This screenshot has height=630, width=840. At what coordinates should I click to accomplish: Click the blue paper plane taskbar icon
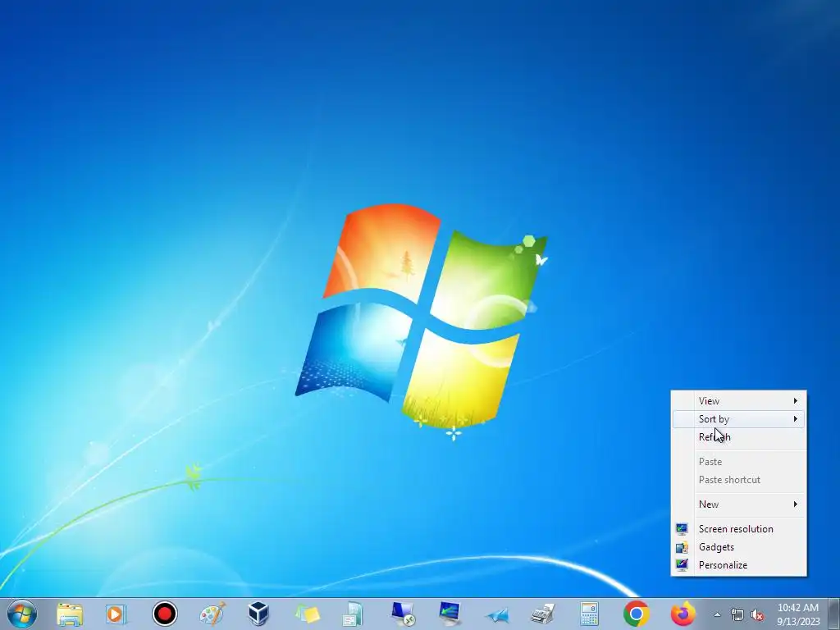tap(497, 615)
